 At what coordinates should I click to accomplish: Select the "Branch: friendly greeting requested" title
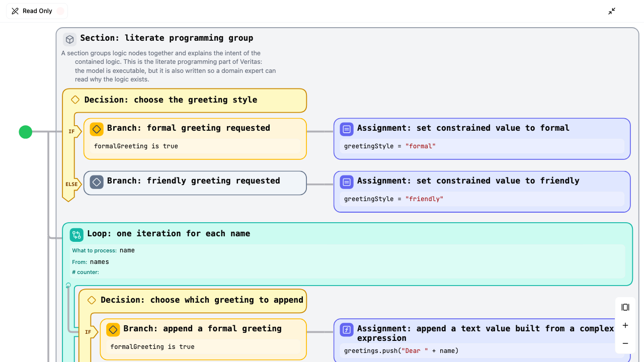pos(194,180)
